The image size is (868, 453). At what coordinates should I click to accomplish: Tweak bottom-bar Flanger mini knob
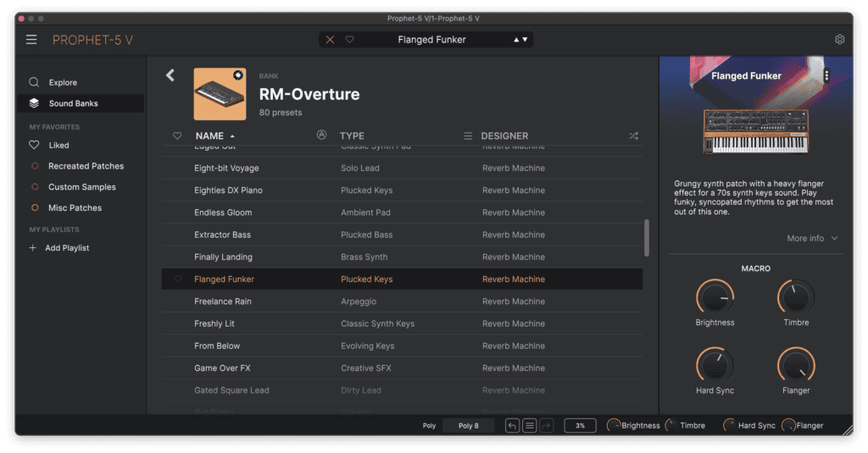pos(788,425)
